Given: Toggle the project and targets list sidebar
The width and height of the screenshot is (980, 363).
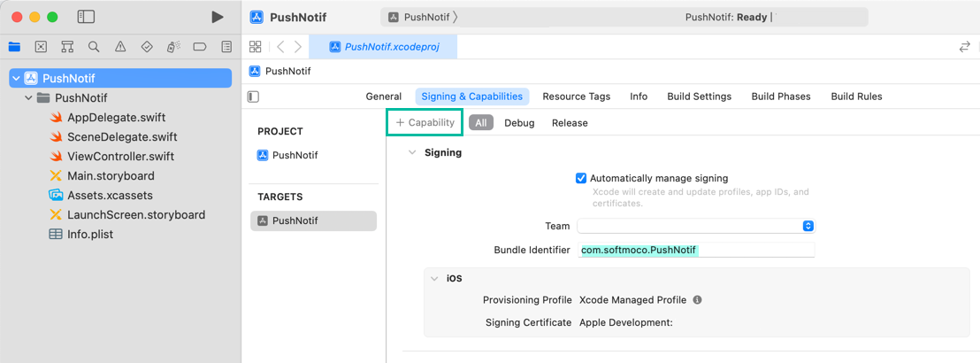Looking at the screenshot, I should point(254,97).
